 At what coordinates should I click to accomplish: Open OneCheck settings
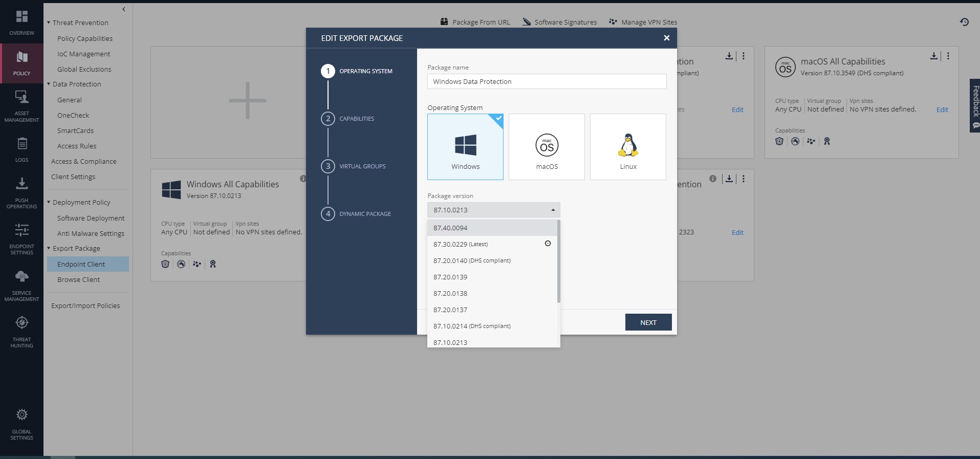(73, 115)
